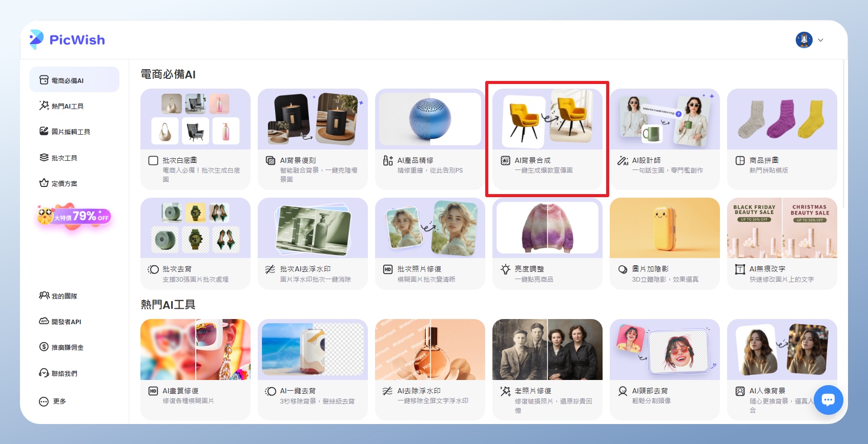The width and height of the screenshot is (868, 444).
Task: Click the 批次白底圖 square icon
Action: tap(153, 161)
